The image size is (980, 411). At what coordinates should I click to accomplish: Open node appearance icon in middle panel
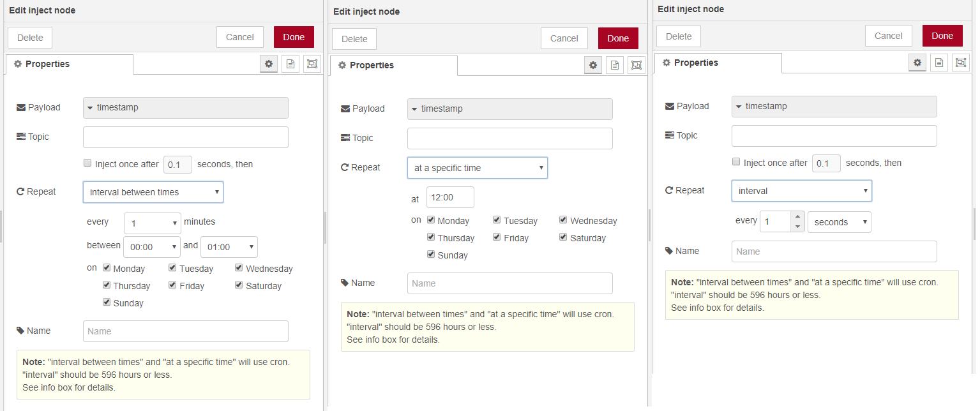637,65
